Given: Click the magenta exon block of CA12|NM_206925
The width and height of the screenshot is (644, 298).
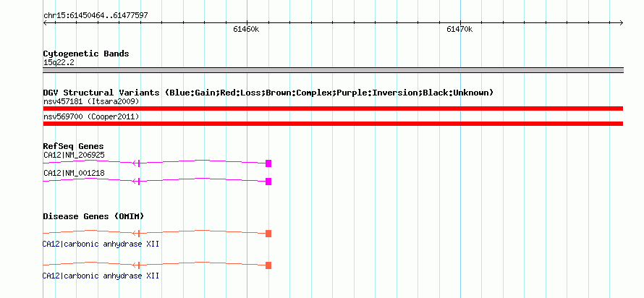Looking at the screenshot, I should pyautogui.click(x=268, y=163).
